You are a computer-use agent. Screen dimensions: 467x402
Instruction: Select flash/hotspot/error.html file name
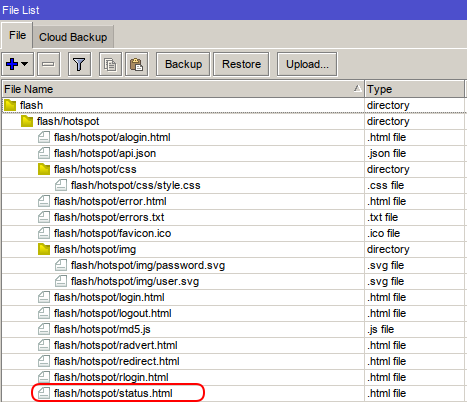tap(110, 201)
